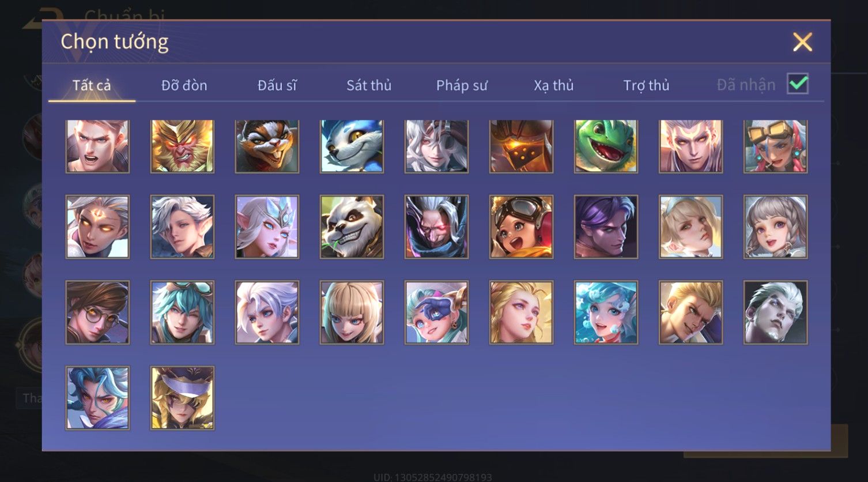Choose the green frog hero portrait
Image resolution: width=868 pixels, height=482 pixels.
[x=606, y=146]
